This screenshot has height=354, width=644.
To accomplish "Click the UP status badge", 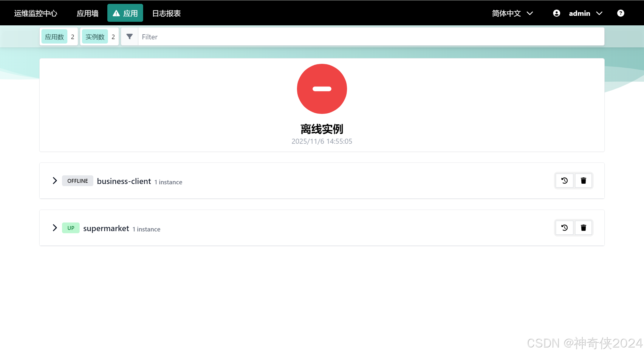I will [x=71, y=228].
